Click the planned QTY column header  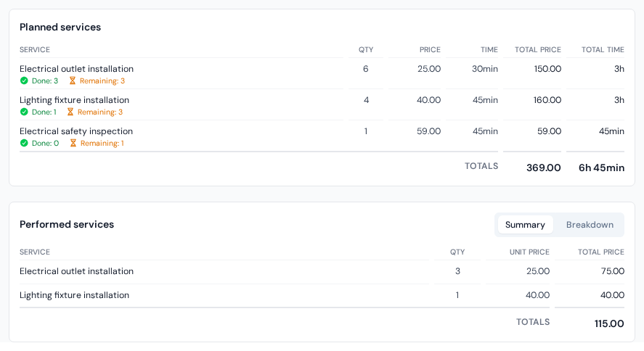click(366, 49)
